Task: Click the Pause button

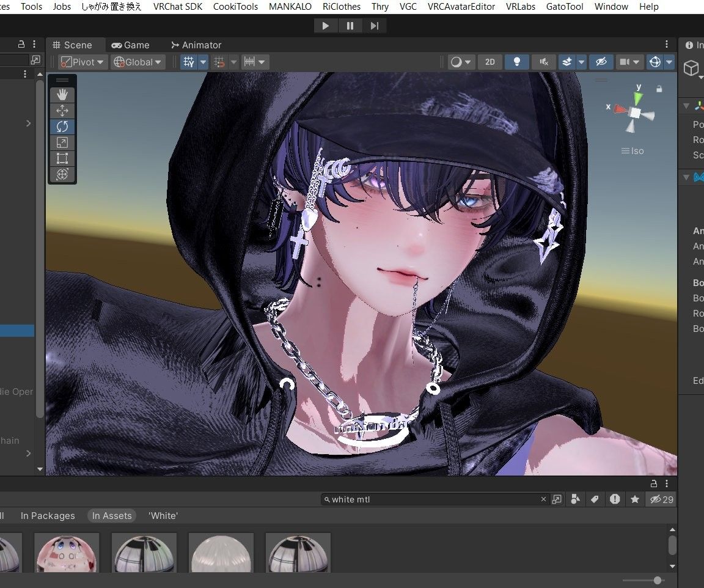Action: click(350, 26)
